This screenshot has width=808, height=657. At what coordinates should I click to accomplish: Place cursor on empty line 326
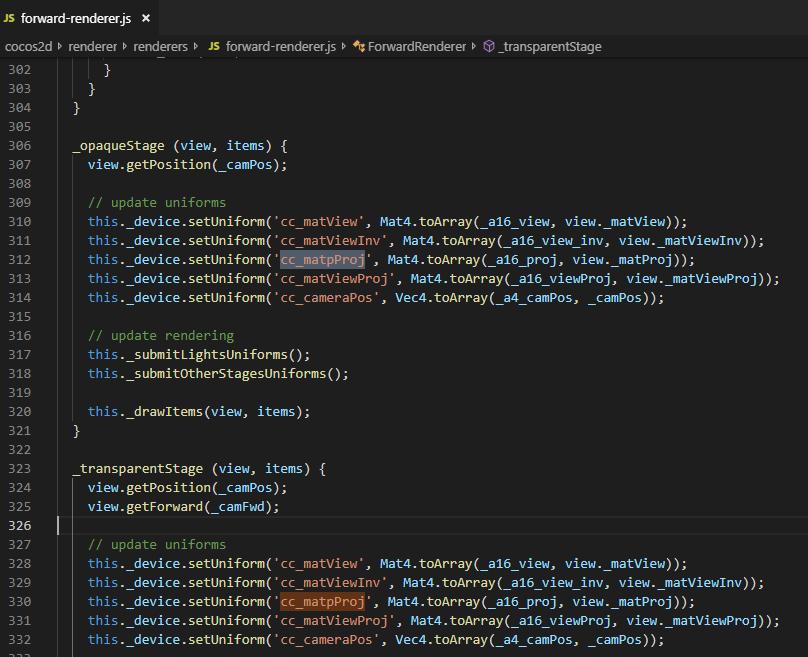[300, 525]
